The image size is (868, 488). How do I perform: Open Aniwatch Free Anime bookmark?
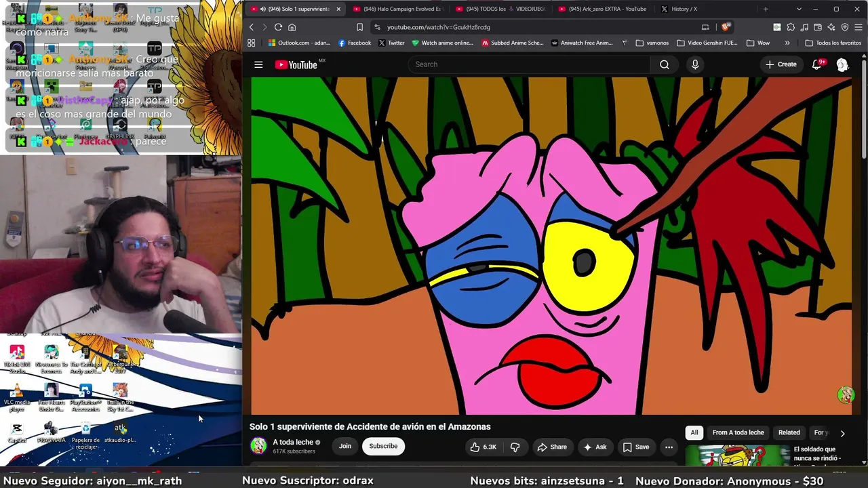coord(581,43)
